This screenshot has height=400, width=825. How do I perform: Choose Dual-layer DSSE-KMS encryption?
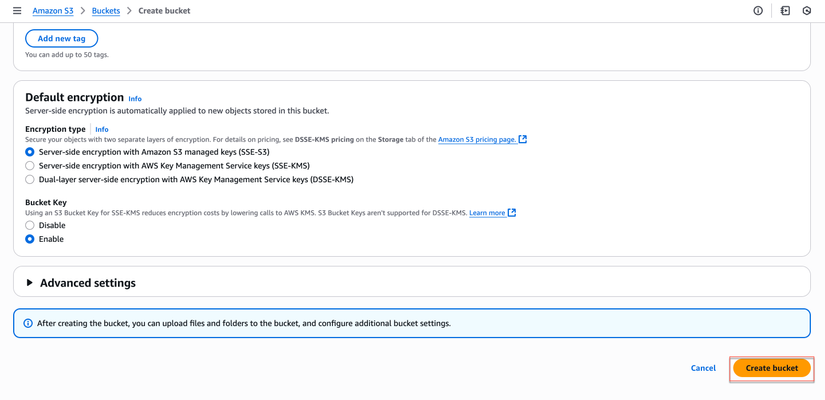tap(30, 180)
